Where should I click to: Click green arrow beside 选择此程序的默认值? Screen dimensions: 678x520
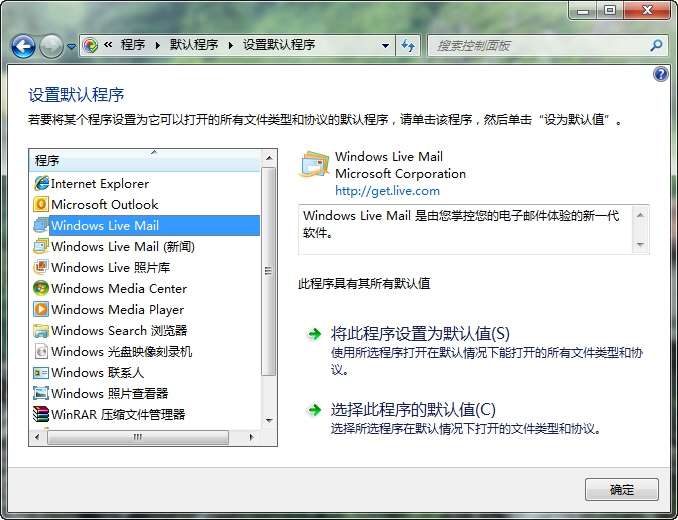314,410
